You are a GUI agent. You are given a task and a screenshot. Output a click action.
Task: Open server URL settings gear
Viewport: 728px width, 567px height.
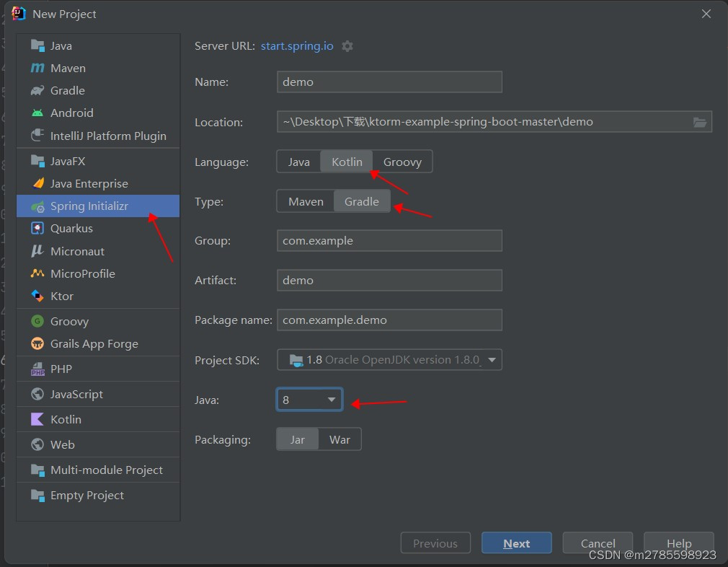click(347, 46)
